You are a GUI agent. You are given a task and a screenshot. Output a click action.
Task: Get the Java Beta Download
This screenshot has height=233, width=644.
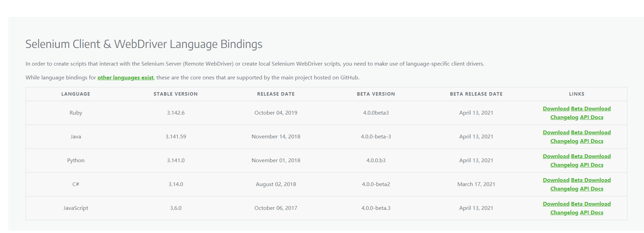click(x=591, y=133)
